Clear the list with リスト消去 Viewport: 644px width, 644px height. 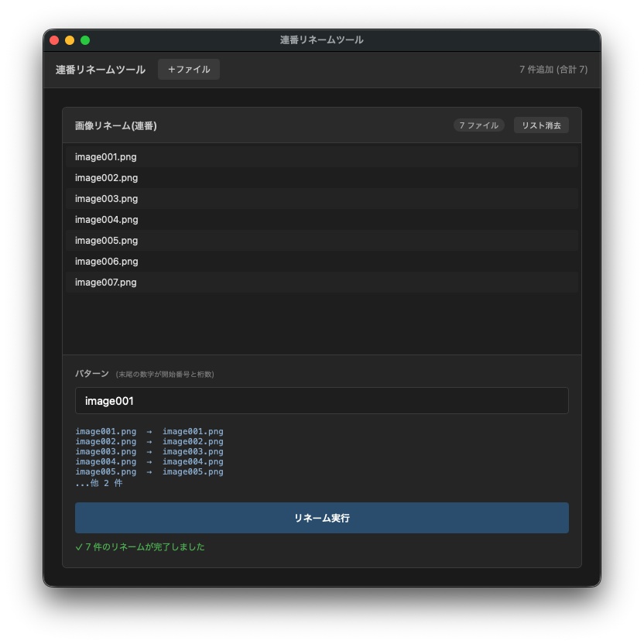[541, 125]
